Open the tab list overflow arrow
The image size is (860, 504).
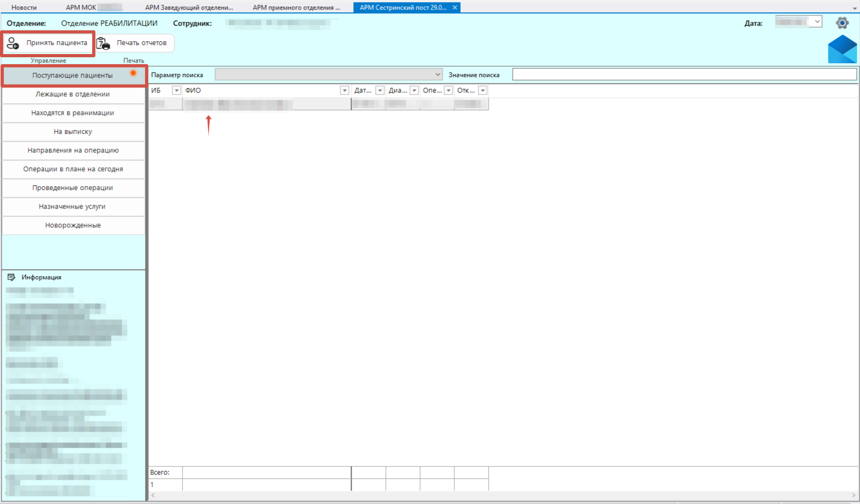854,8
